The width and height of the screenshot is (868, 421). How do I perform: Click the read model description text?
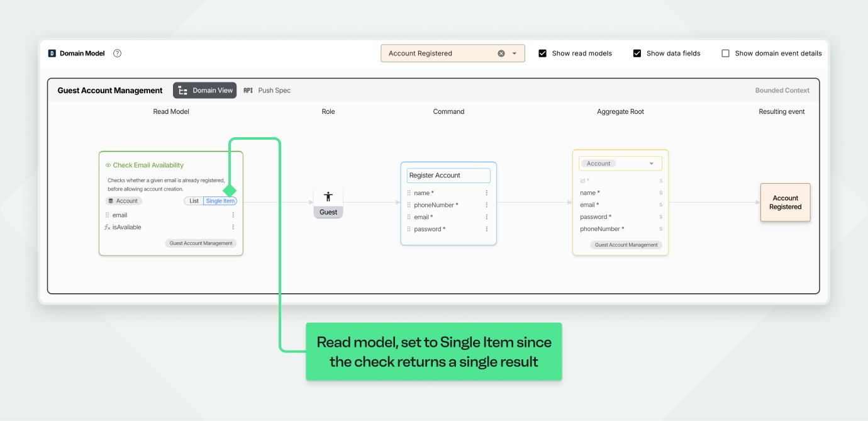click(x=166, y=184)
